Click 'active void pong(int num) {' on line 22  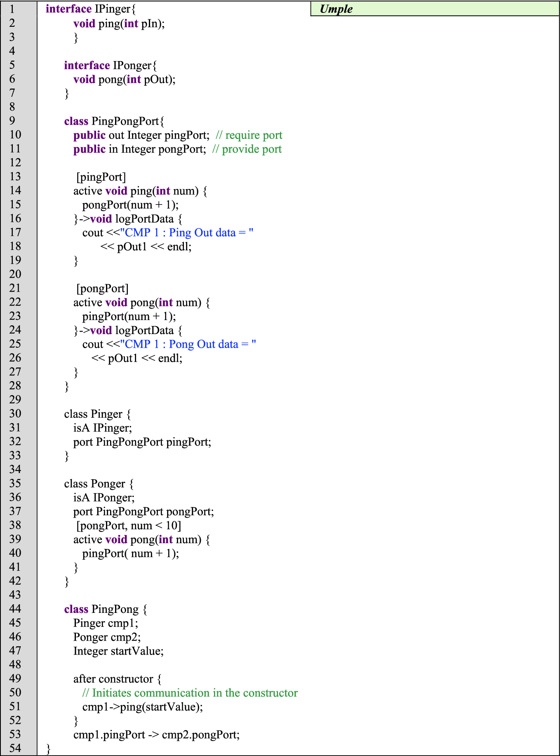tap(141, 303)
